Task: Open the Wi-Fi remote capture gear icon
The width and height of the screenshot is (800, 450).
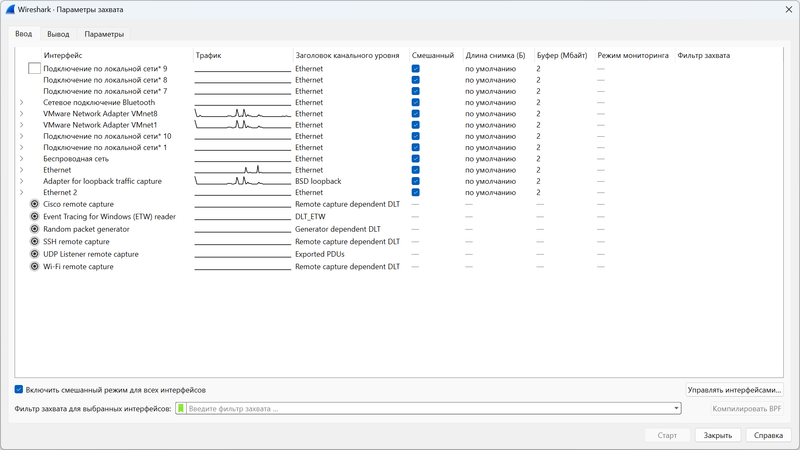Action: click(x=34, y=267)
